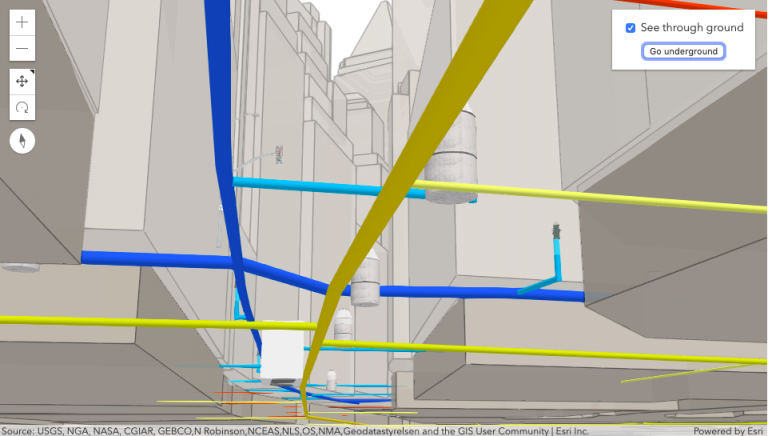This screenshot has width=768, height=436.
Task: Select the pan navigation tool
Action: coord(22,81)
